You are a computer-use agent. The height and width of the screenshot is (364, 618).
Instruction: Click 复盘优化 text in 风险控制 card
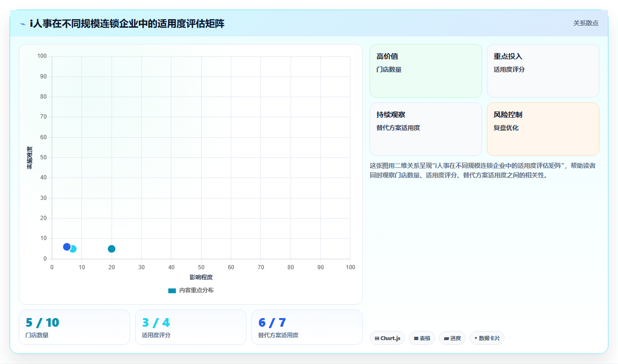click(x=506, y=128)
